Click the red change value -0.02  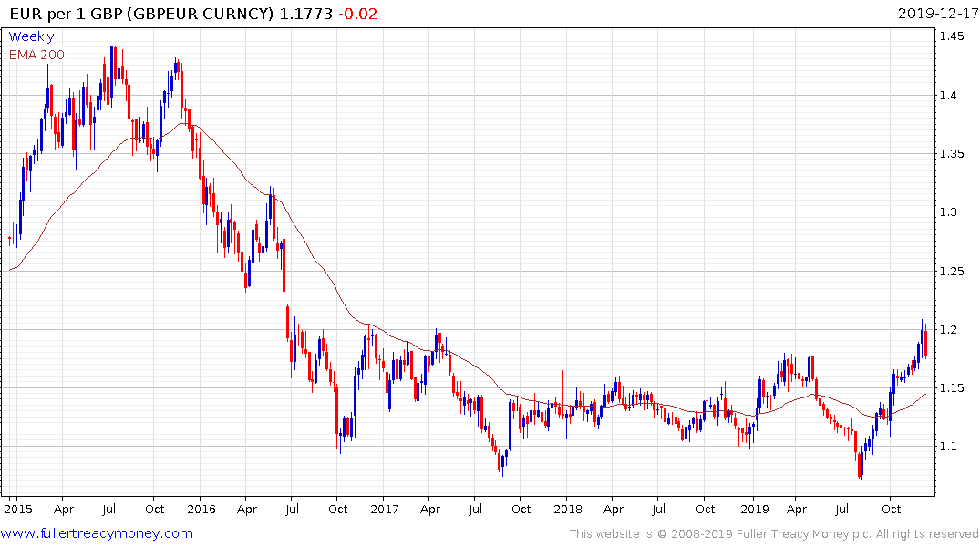click(358, 14)
